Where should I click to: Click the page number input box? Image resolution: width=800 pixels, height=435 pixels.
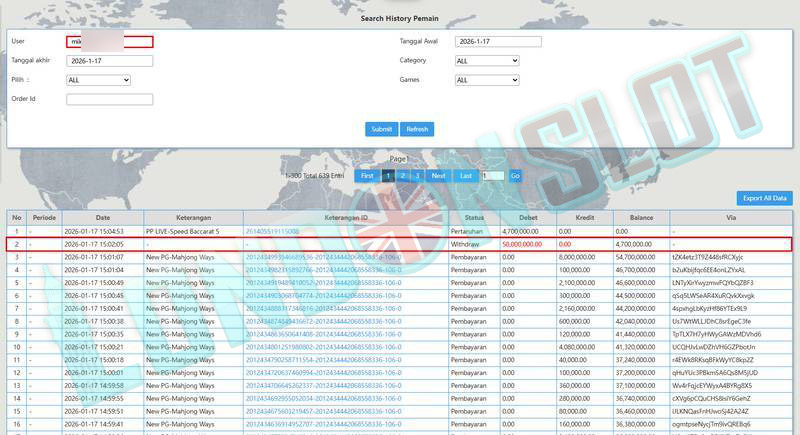[493, 176]
